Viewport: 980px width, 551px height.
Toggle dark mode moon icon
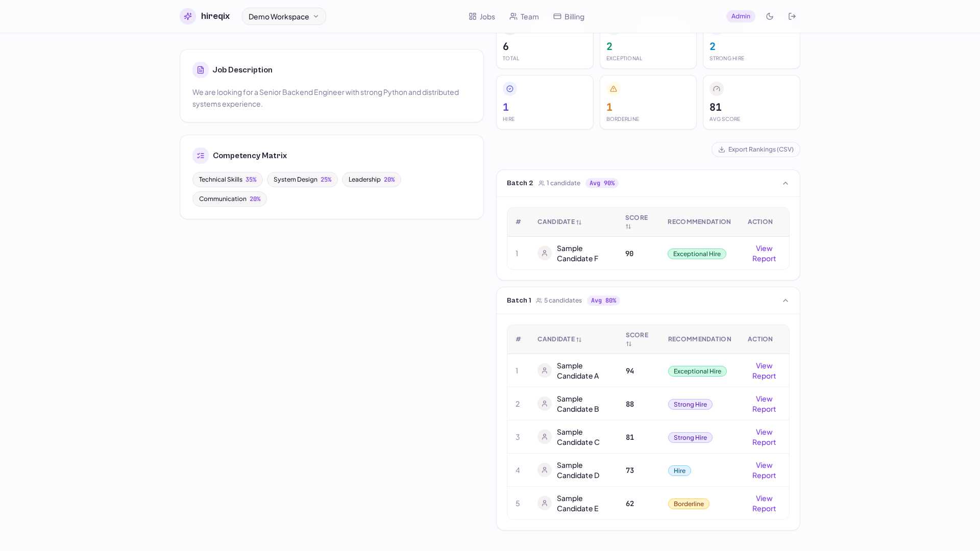point(770,16)
